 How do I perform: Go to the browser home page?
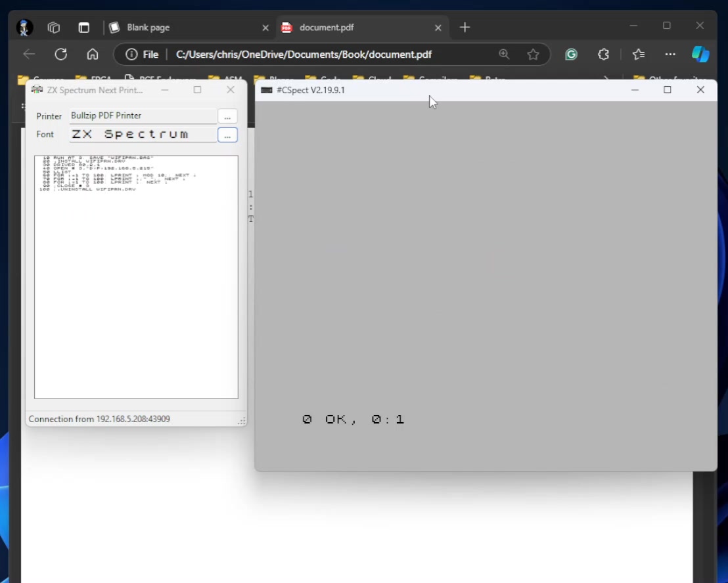coord(93,54)
